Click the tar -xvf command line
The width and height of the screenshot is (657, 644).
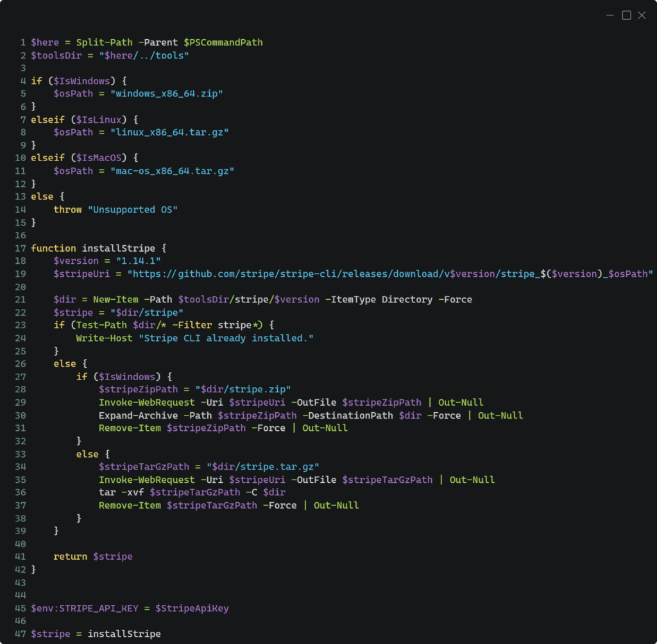[x=192, y=492]
